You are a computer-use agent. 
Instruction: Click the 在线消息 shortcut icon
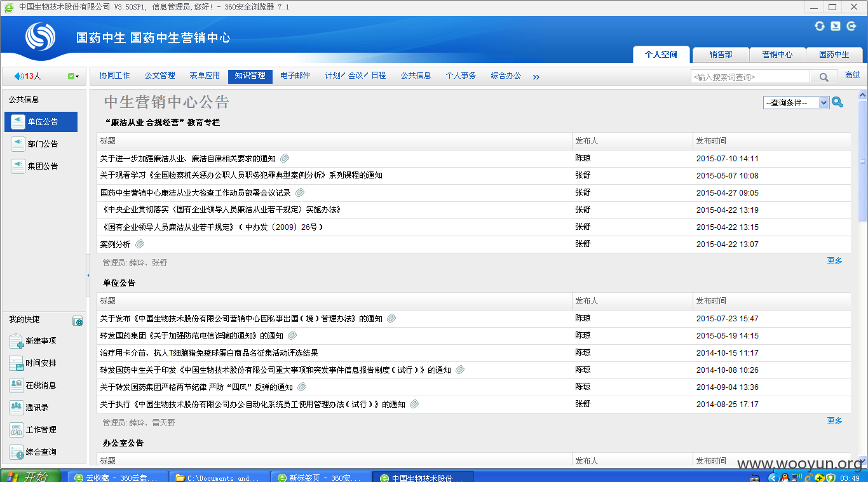pos(17,385)
